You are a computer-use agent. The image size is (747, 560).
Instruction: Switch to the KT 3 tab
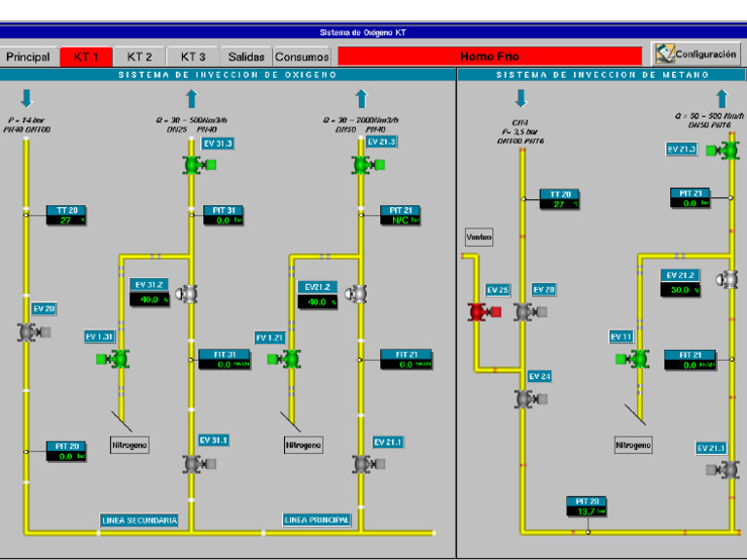[x=193, y=57]
